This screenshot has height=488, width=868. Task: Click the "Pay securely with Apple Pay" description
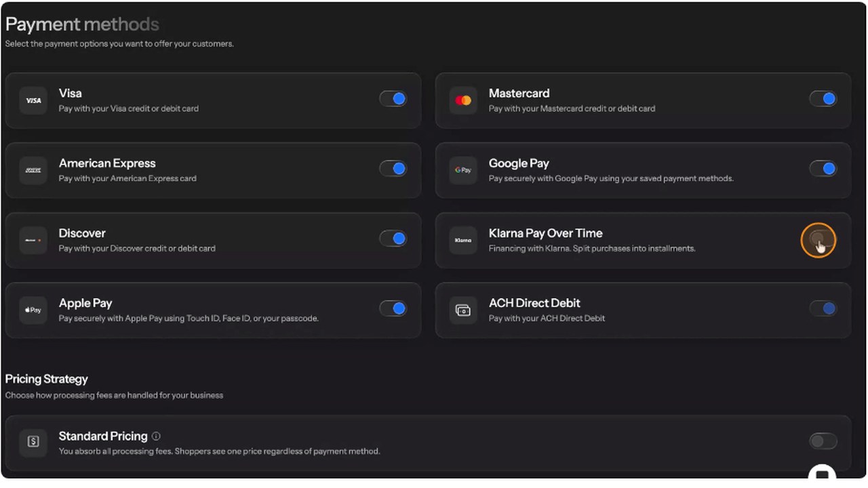189,319
